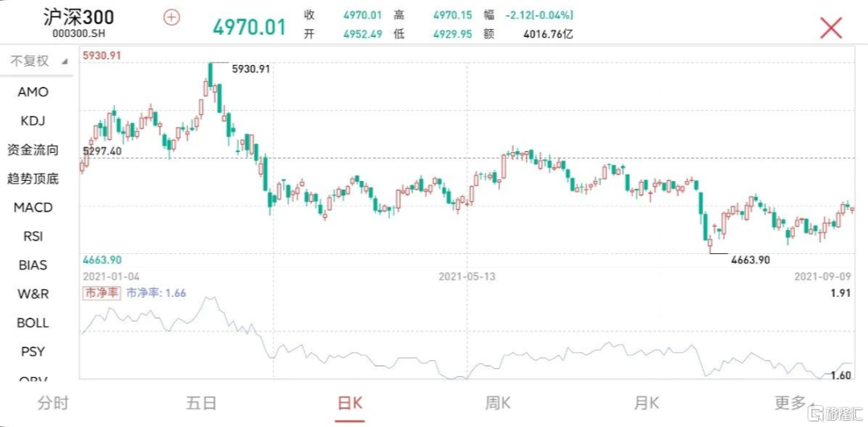
Task: Enable the 资金流向 indicator
Action: click(x=33, y=150)
